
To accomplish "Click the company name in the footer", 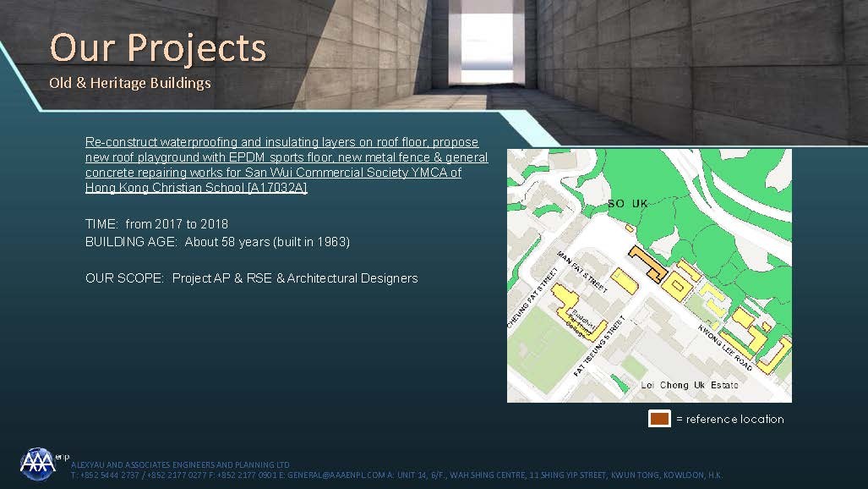I will coord(181,465).
